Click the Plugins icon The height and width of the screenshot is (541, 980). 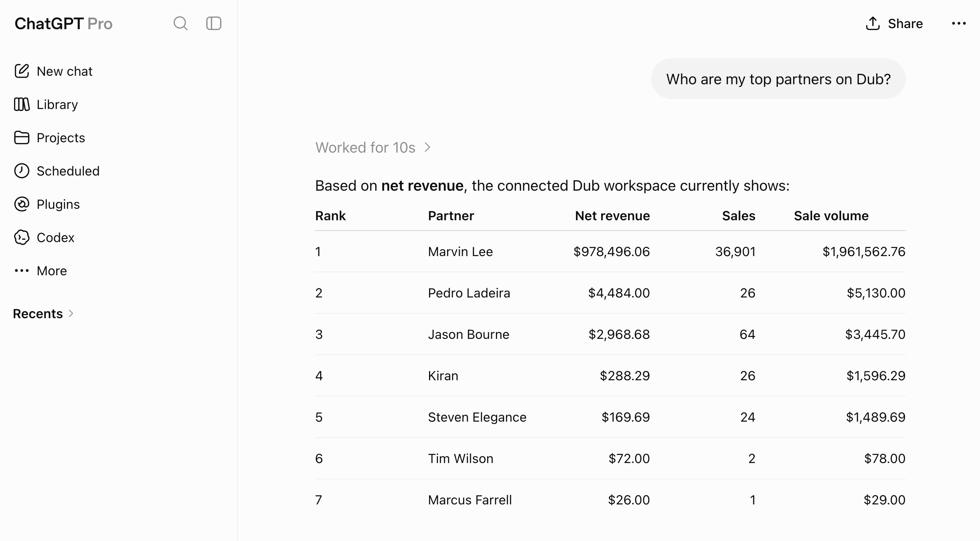22,204
